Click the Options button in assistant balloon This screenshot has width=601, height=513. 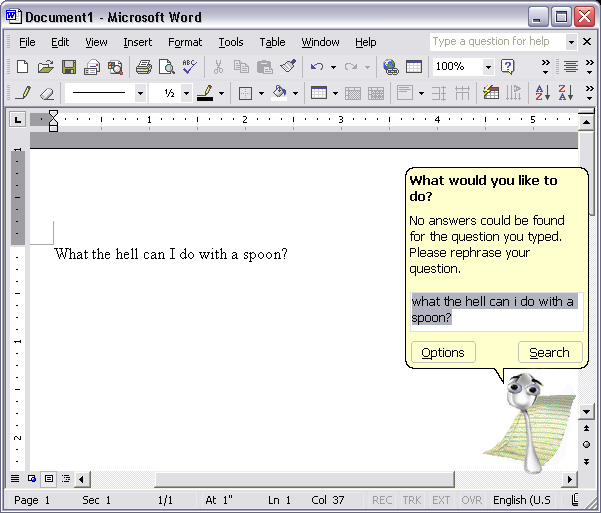443,352
